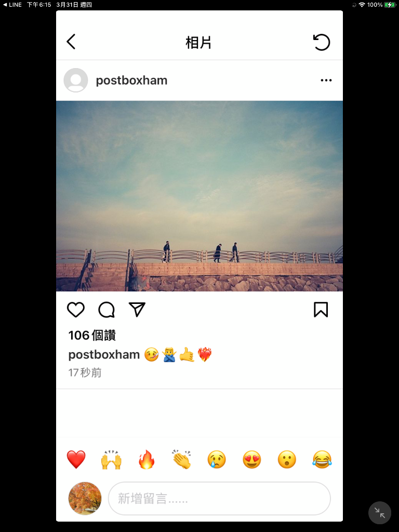Add the heart-eyes emoji reaction
This screenshot has height=532, width=399.
(252, 459)
